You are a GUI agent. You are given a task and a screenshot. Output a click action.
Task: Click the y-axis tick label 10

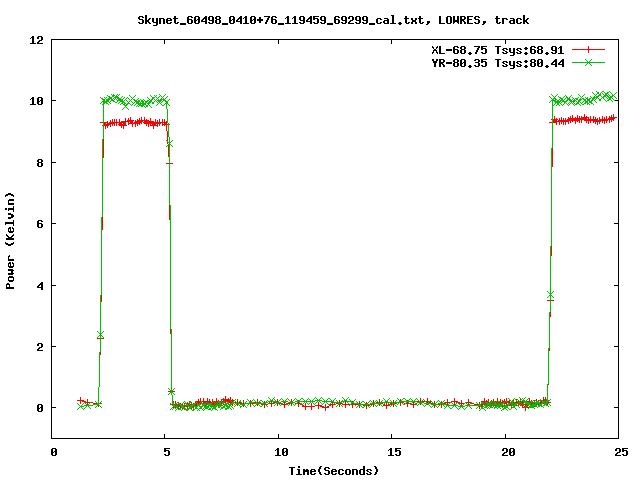click(x=36, y=101)
